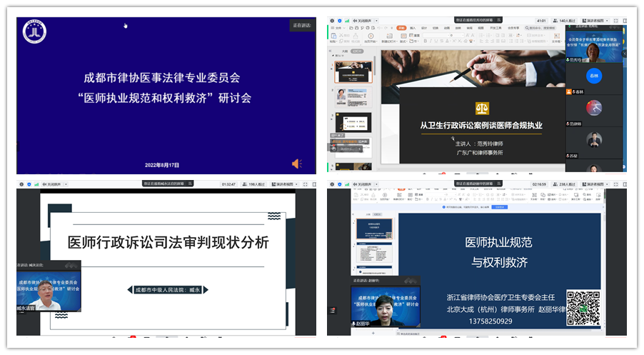Click the increase font size icon
Viewport: 644px width, 355px height.
coord(468,35)
